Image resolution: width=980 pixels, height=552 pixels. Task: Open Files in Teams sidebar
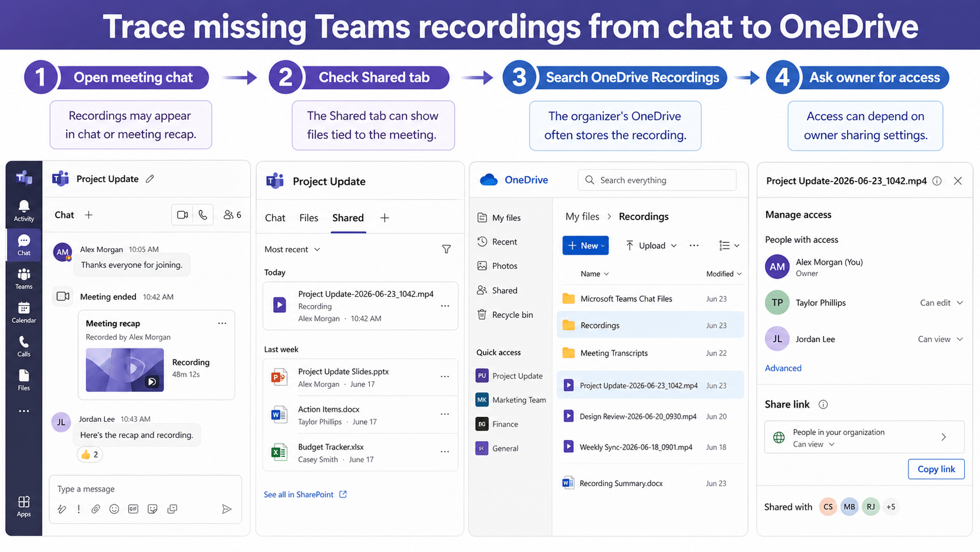pyautogui.click(x=24, y=380)
